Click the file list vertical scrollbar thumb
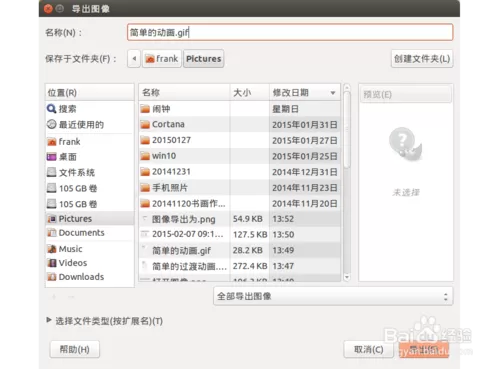500x369 pixels. coord(347,130)
